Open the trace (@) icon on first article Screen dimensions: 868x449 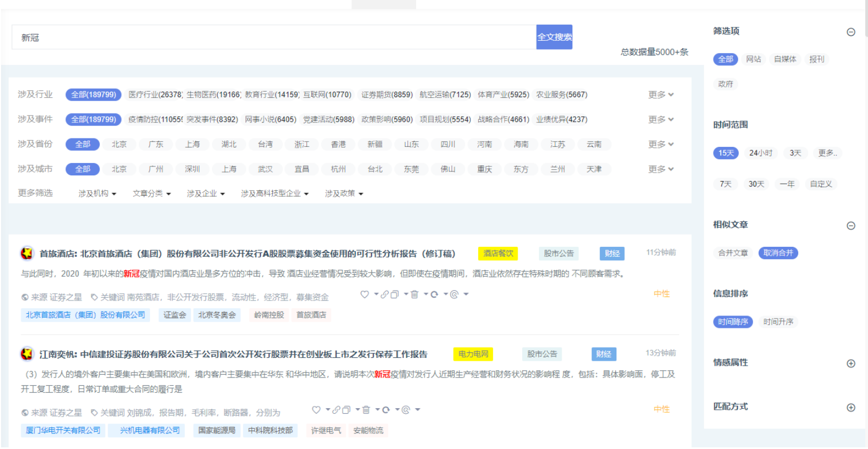[455, 294]
